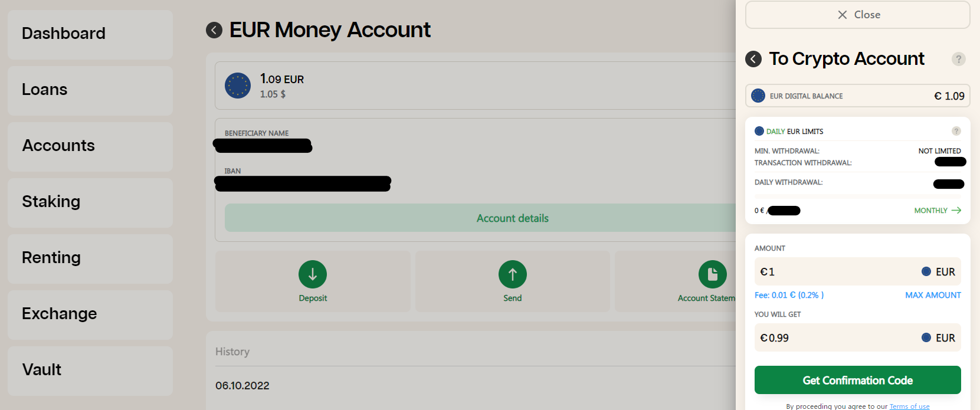Image resolution: width=980 pixels, height=410 pixels.
Task: Select EUR currency in You Will Get field
Action: (x=938, y=338)
